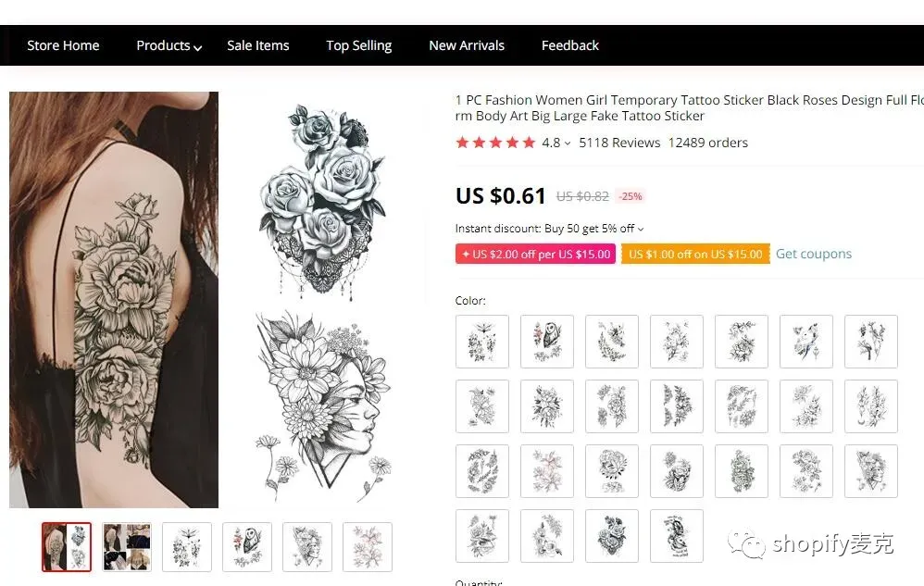Claim the US $1.00 off coupon
This screenshot has width=924, height=586.
(x=695, y=254)
